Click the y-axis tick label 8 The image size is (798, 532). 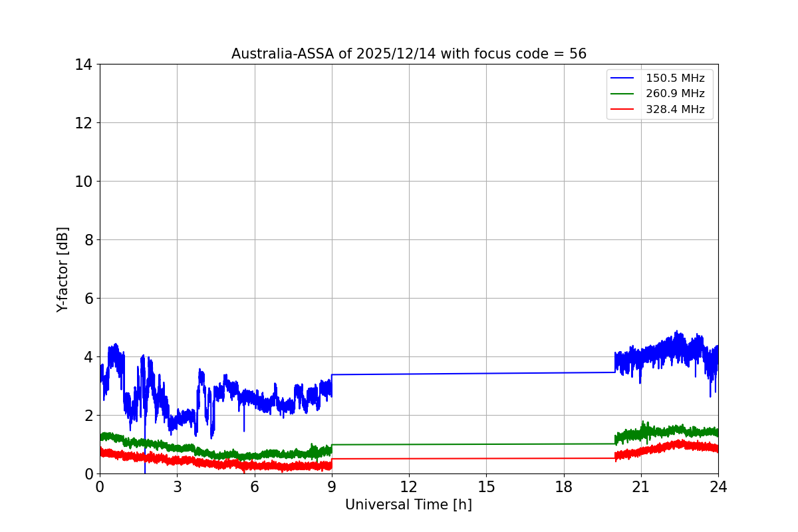(87, 240)
